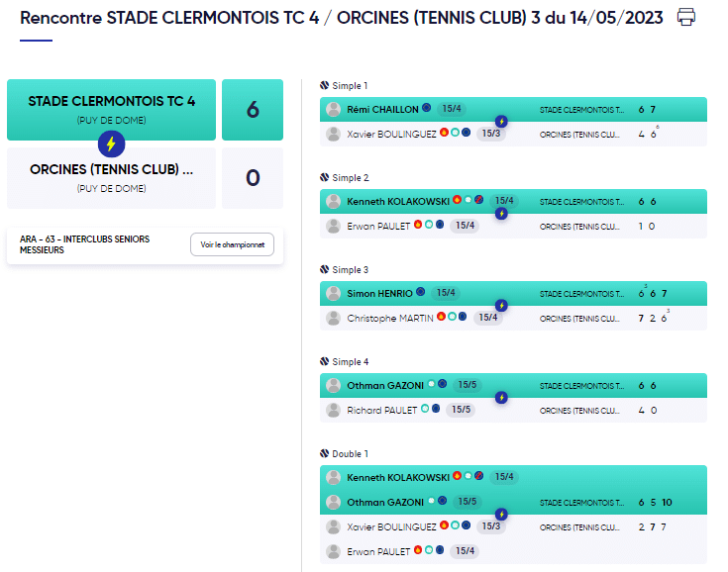
Task: Click the ARA - 63 - INTERCLUBS SENIORS MESSIEURS label
Action: click(84, 244)
